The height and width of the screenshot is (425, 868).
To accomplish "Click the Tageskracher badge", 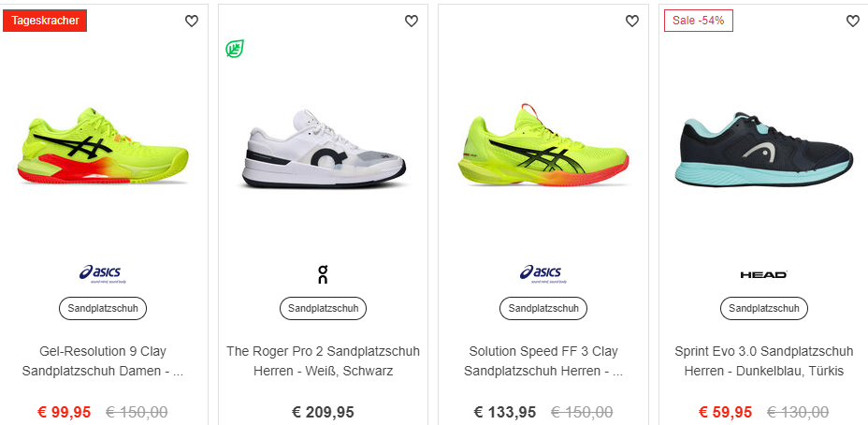I will tap(45, 21).
